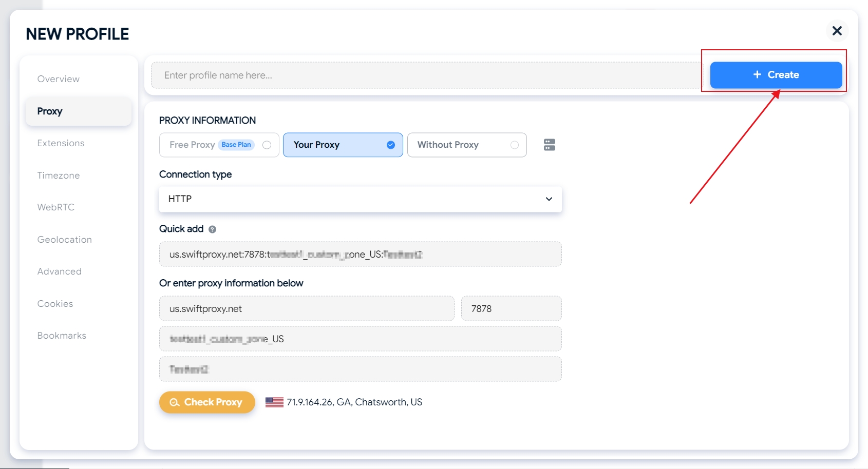Expand the Connection type HTTP dropdown
This screenshot has height=469, width=868.
pyautogui.click(x=360, y=199)
